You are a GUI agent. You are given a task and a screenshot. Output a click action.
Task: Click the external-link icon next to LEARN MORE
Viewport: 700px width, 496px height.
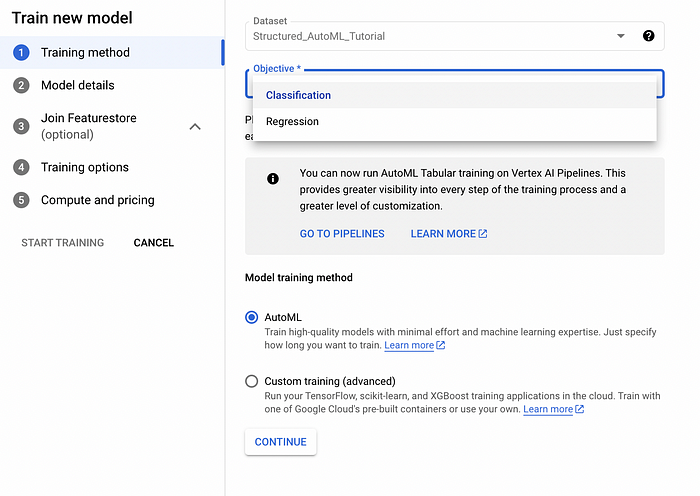(x=483, y=233)
